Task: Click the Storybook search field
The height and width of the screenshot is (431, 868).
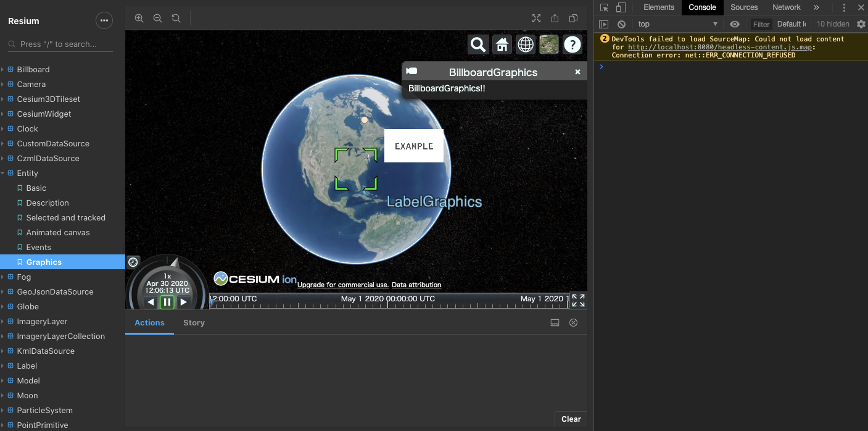Action: [x=59, y=44]
